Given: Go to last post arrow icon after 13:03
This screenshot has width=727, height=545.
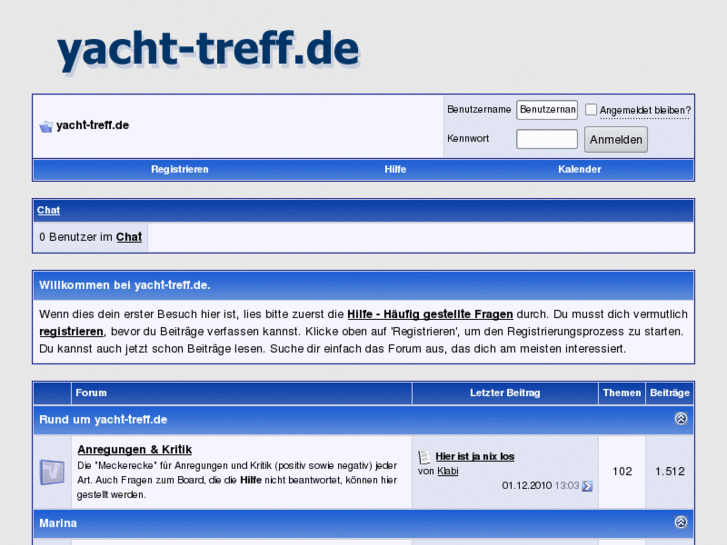Looking at the screenshot, I should pyautogui.click(x=587, y=486).
